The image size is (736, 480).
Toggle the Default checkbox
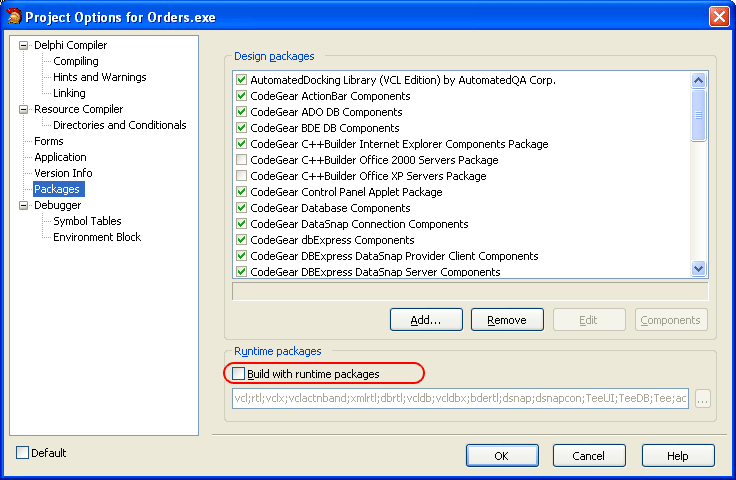tap(23, 453)
